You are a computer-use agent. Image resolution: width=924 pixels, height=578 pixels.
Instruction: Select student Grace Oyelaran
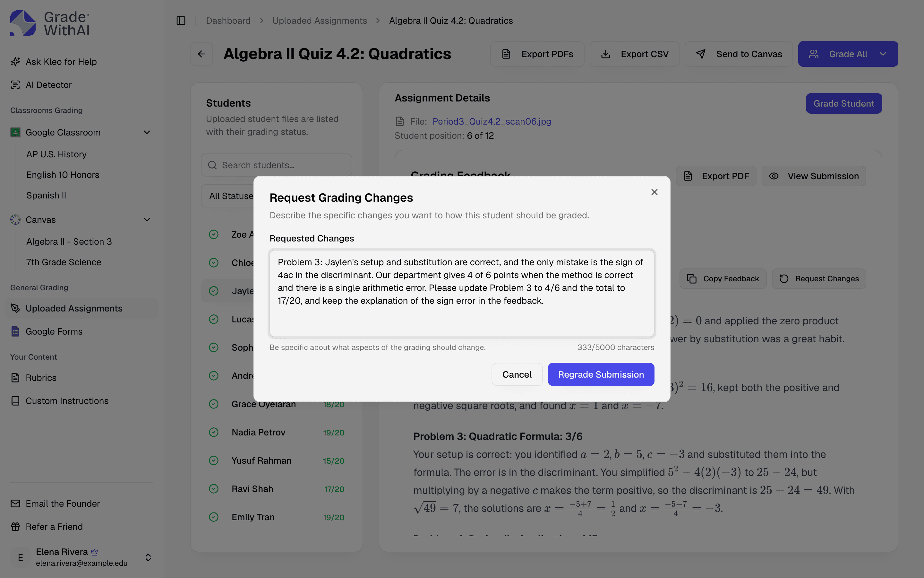click(277, 404)
